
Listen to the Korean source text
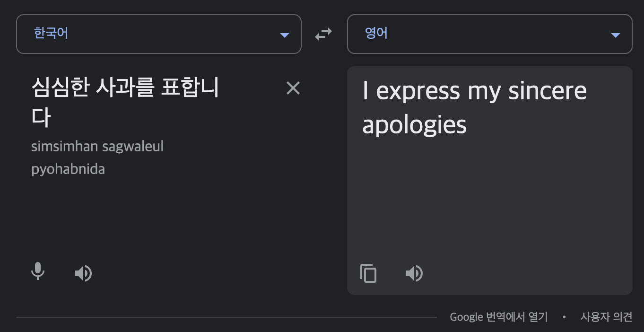coord(83,273)
